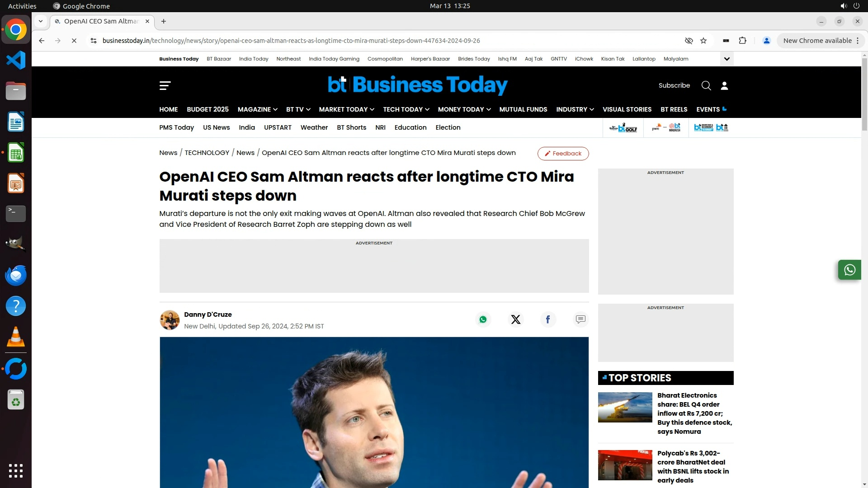
Task: Open the comments icon
Action: 580,319
